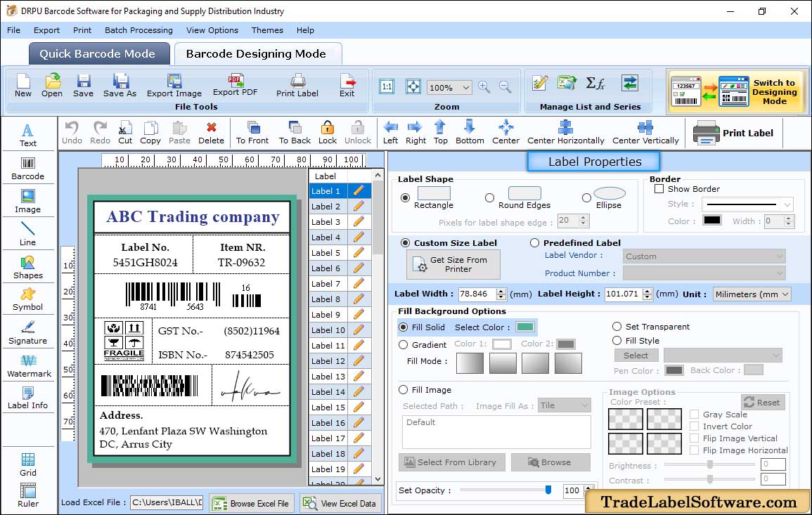
Task: Open the File menu
Action: click(x=13, y=30)
